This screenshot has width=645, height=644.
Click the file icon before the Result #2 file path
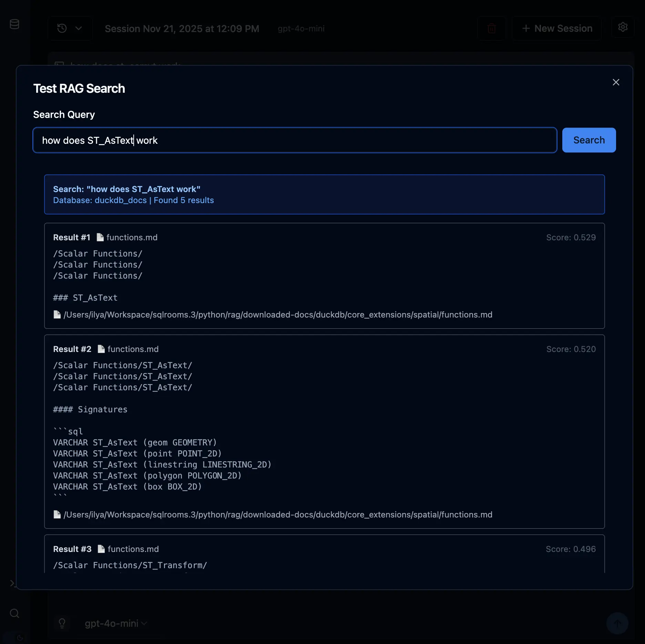[57, 514]
